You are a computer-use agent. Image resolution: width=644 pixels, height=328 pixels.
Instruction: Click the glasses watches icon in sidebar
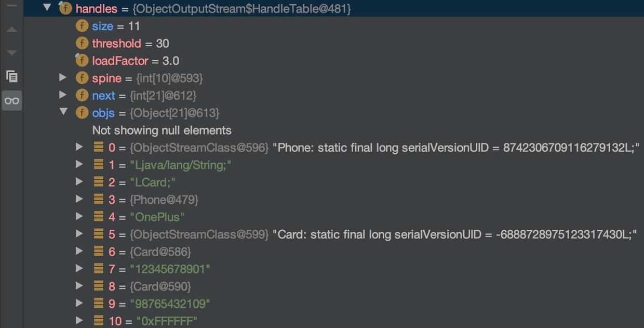12,100
